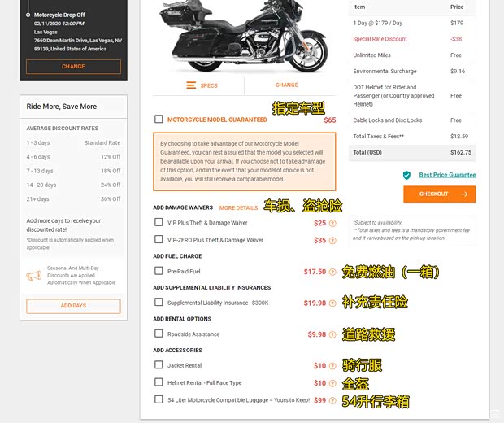This screenshot has width=504, height=423.
Task: Tick the Pre-Paid Fuel checkbox
Action: pos(159,271)
